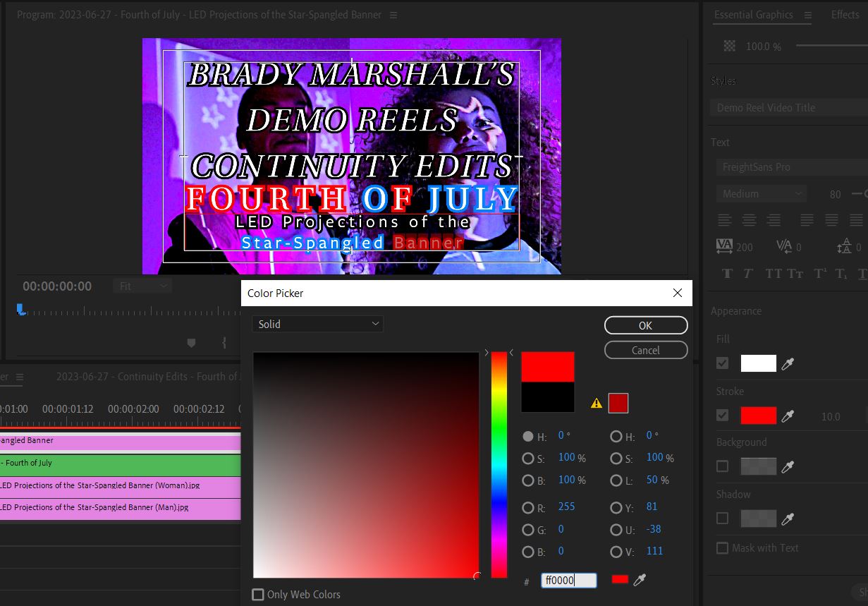
Task: Left align the text
Action: pyautogui.click(x=724, y=221)
